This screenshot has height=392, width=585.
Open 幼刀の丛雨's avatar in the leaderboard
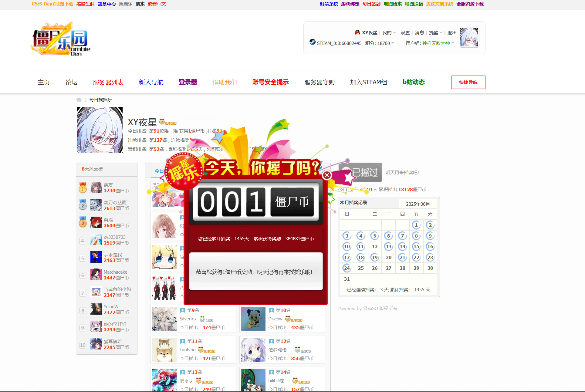coord(96,205)
